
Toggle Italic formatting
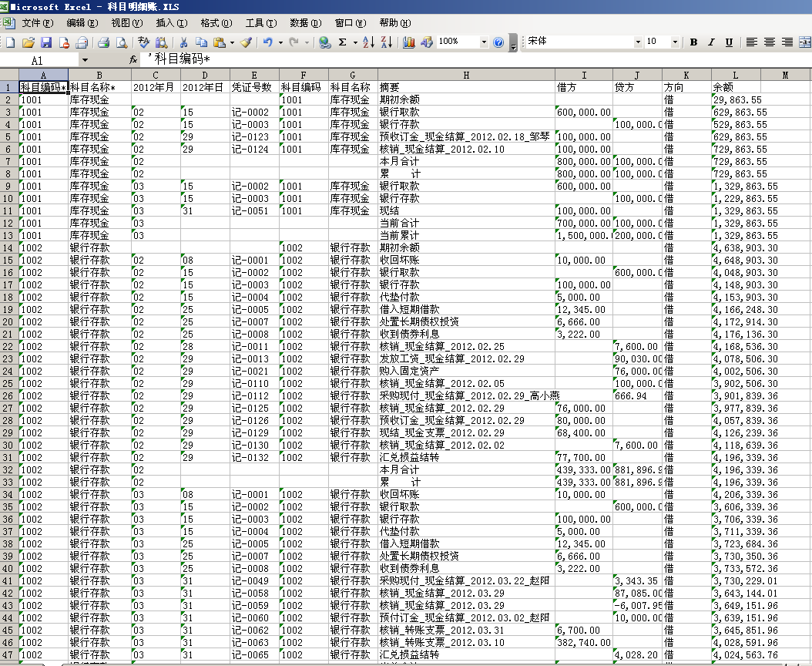point(710,42)
